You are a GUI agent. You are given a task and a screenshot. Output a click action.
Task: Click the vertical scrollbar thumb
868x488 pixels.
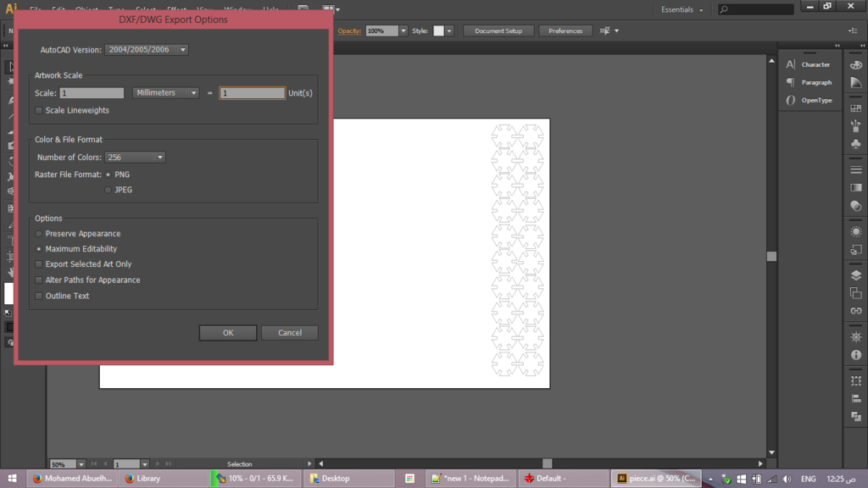coord(771,256)
